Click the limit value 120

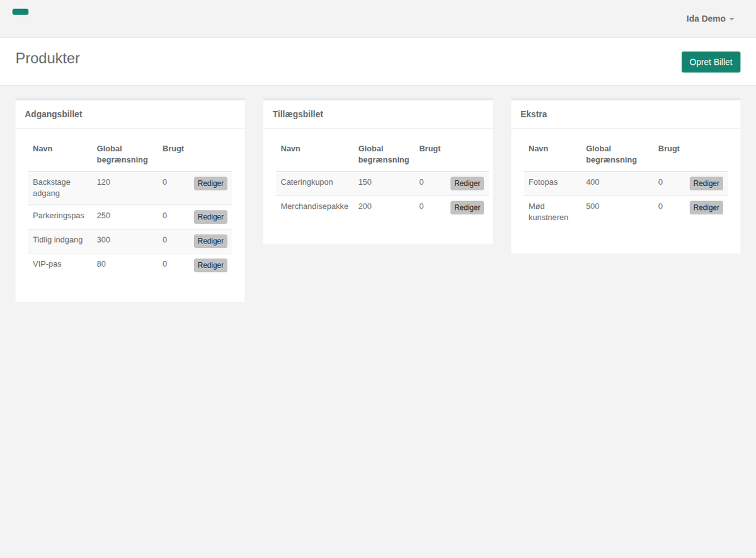click(x=103, y=182)
